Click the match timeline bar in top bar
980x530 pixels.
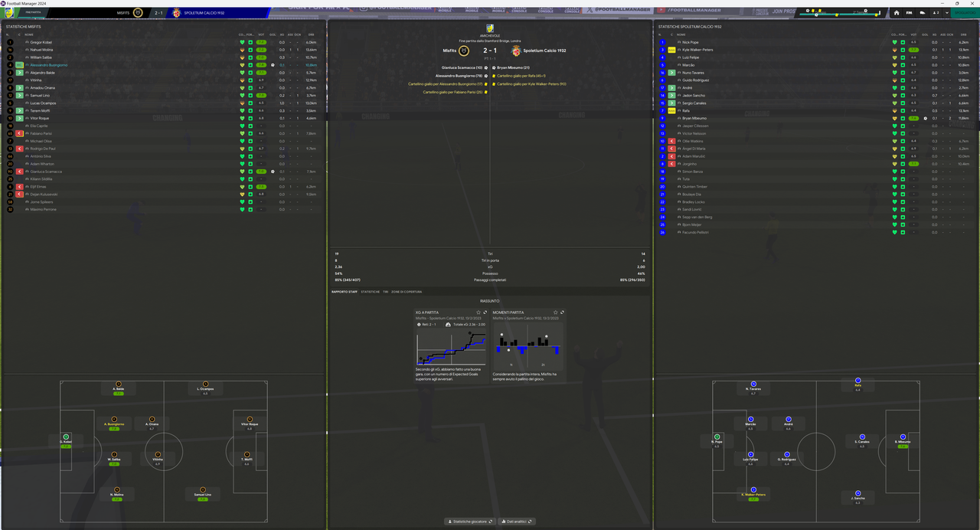click(x=841, y=13)
